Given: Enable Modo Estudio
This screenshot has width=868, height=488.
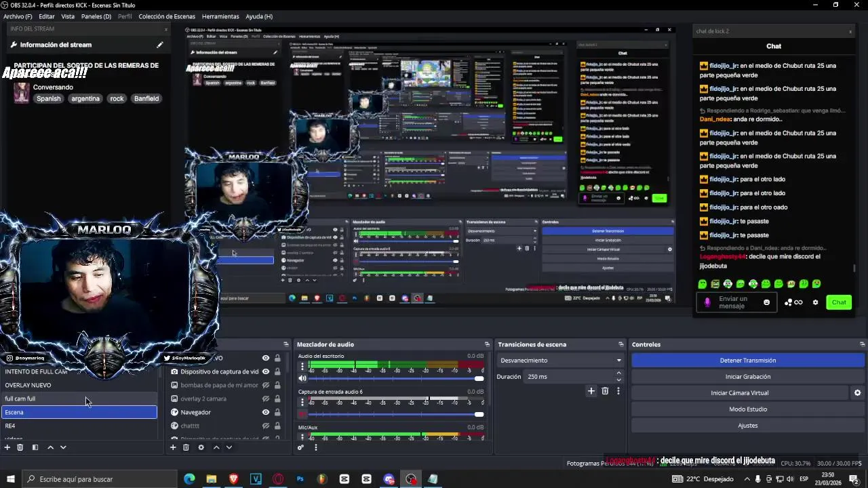Looking at the screenshot, I should click(748, 409).
